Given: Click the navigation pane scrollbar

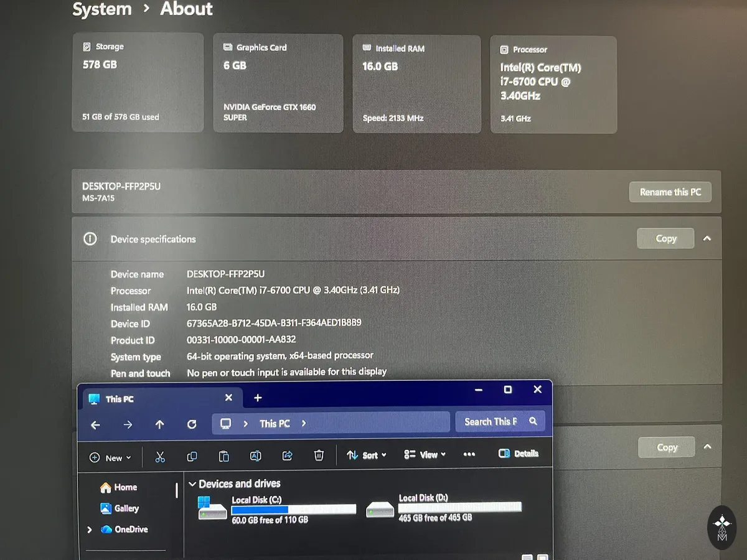Looking at the screenshot, I should pos(177,491).
